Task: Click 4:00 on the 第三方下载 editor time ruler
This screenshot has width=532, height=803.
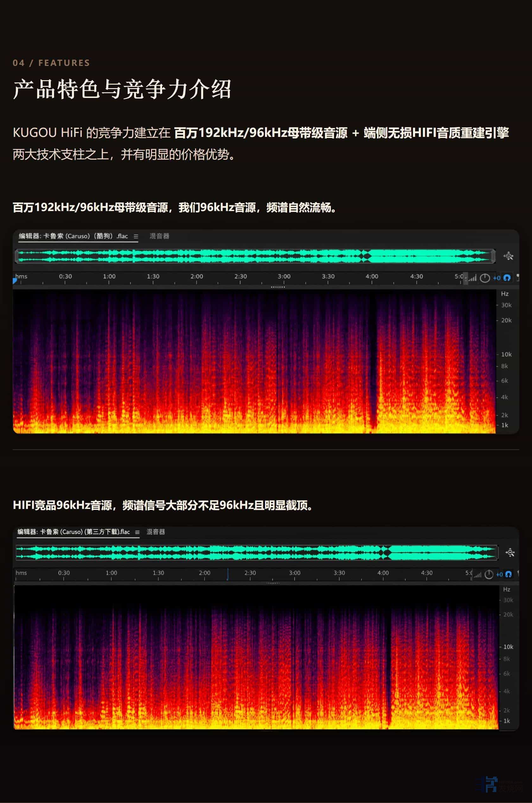Action: (x=383, y=573)
